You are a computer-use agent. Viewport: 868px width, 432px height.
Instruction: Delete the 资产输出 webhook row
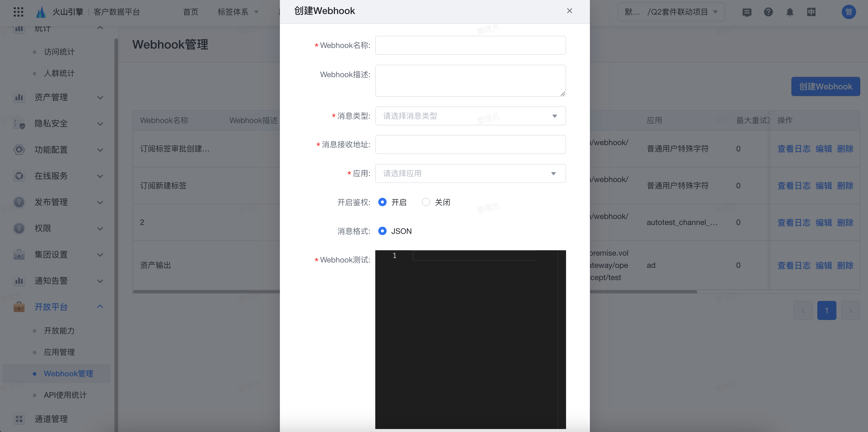coord(845,265)
